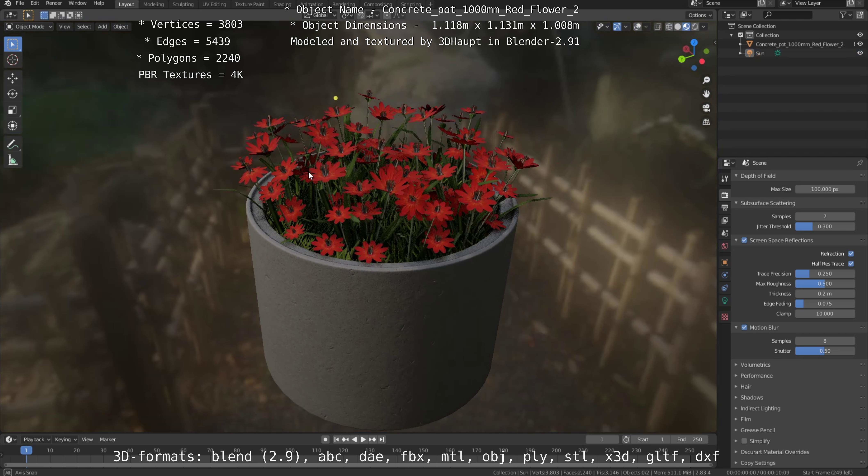Uncheck Half Res Trace
Viewport: 868px width, 476px height.
tap(851, 264)
